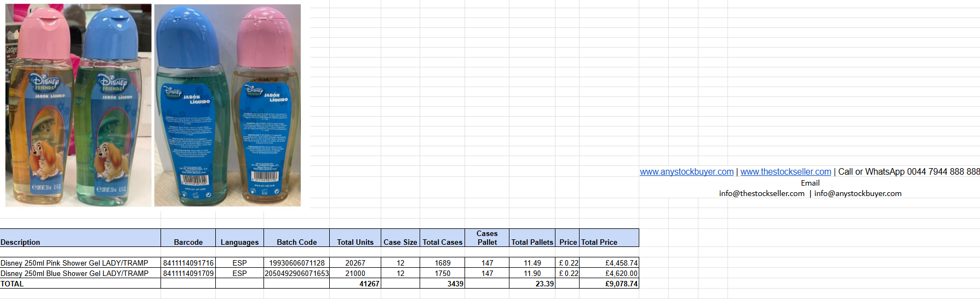Select barcode cell 8411114091709
The width and height of the screenshot is (980, 299).
pyautogui.click(x=188, y=273)
